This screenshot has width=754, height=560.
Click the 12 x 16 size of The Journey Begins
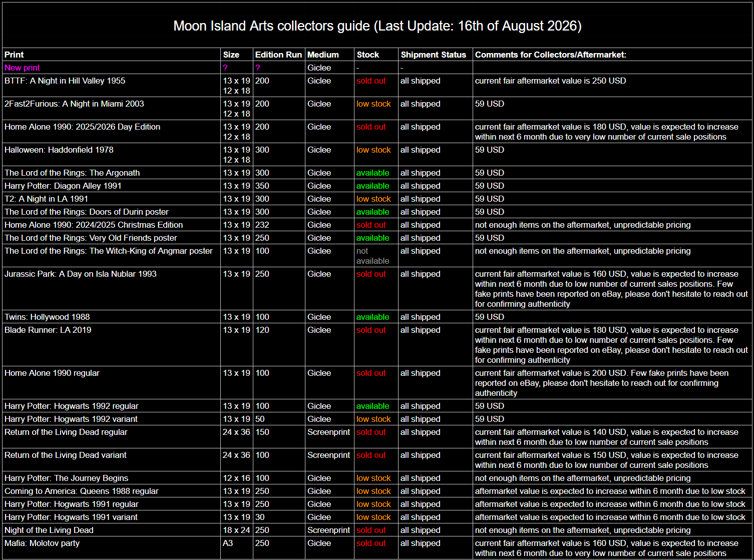pos(236,478)
